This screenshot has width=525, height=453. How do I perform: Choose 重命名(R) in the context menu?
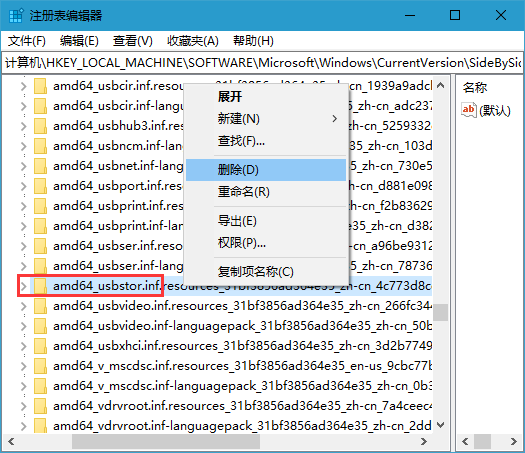tap(266, 192)
